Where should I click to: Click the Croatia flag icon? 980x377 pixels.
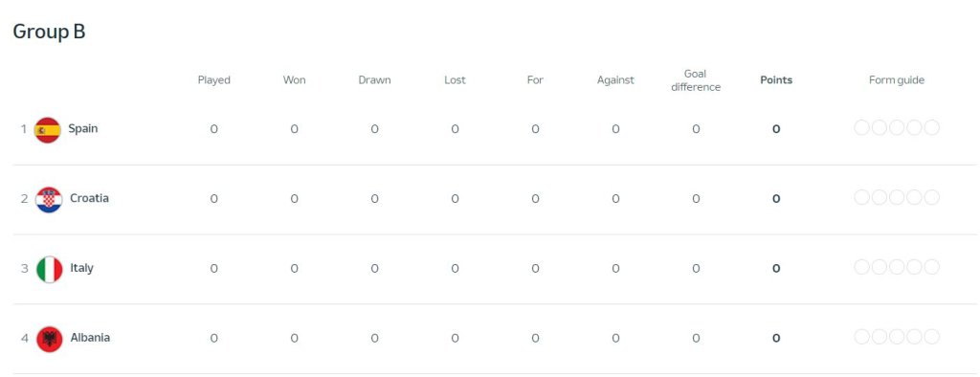click(49, 199)
